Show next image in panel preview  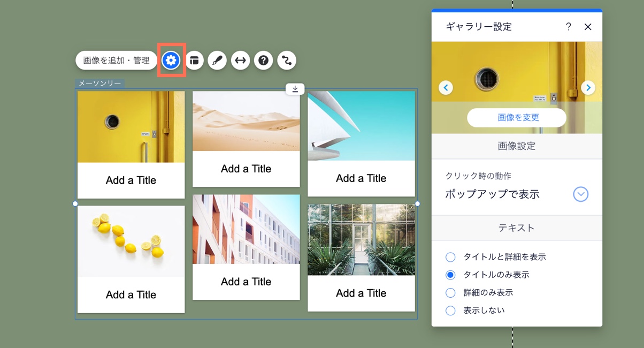tap(588, 87)
